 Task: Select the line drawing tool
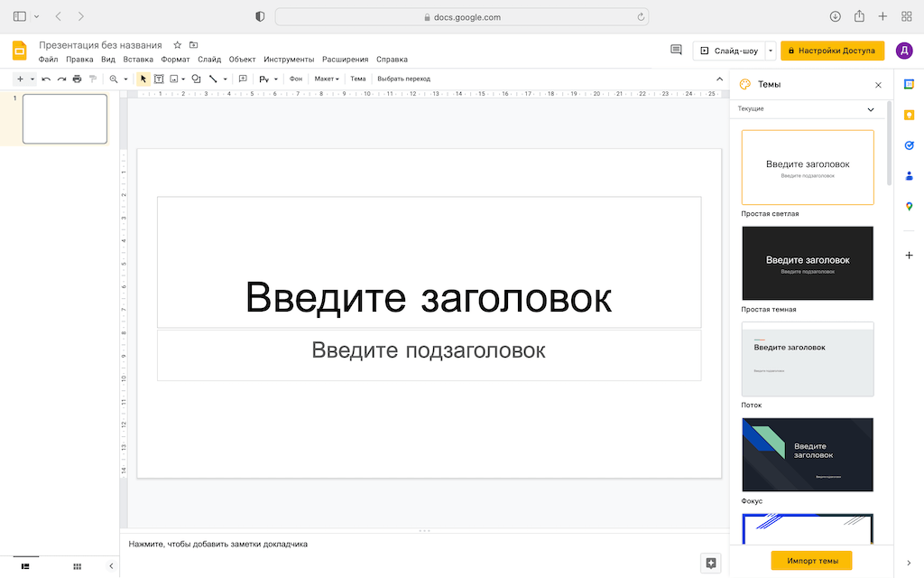(212, 79)
